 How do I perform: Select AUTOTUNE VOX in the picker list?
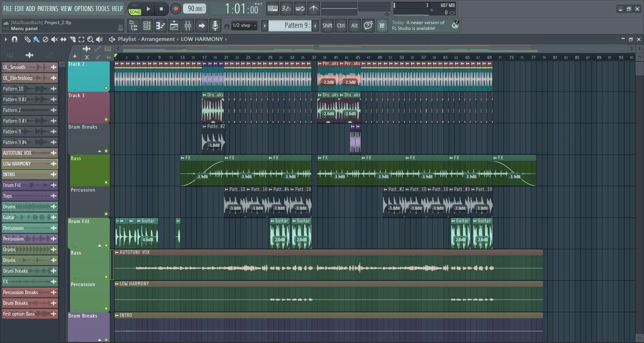(x=30, y=153)
